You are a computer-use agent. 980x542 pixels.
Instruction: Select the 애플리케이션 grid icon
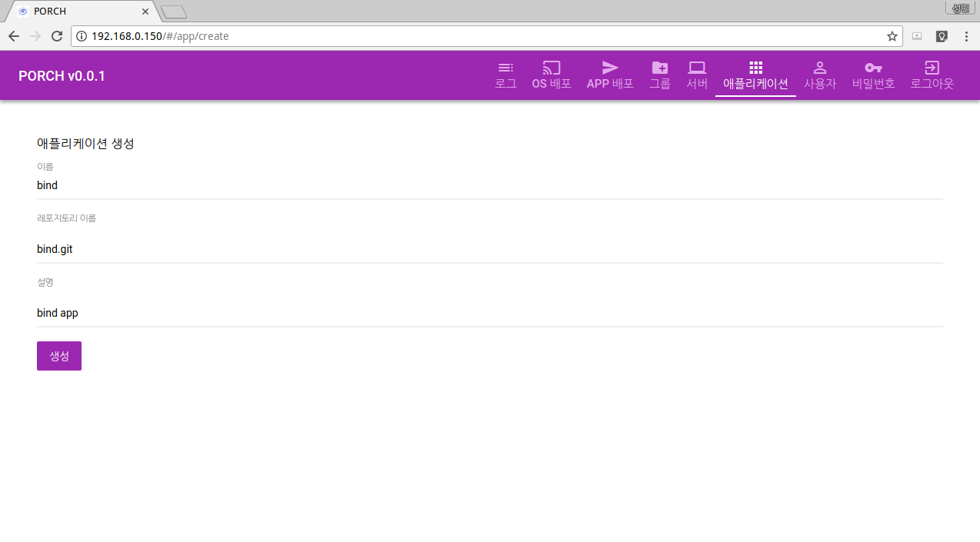[755, 68]
